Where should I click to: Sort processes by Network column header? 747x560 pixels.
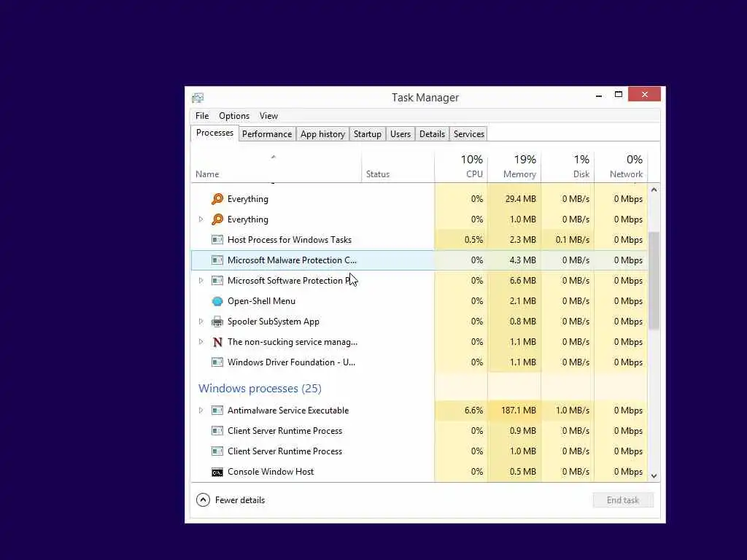(x=622, y=167)
